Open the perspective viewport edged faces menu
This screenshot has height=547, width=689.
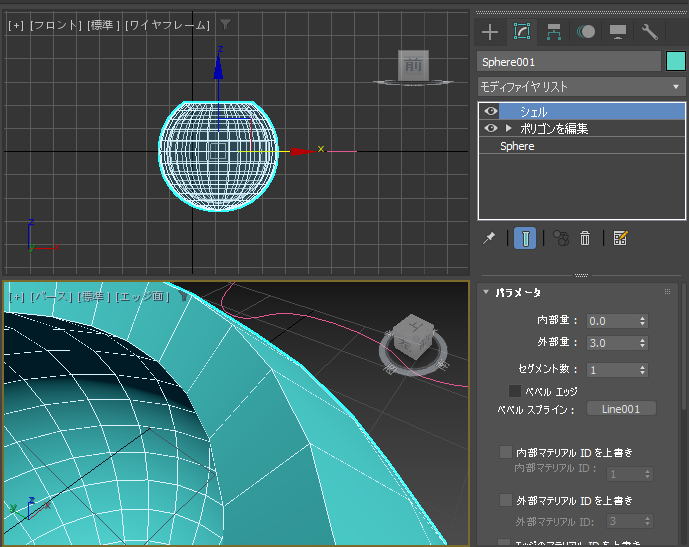pos(143,297)
